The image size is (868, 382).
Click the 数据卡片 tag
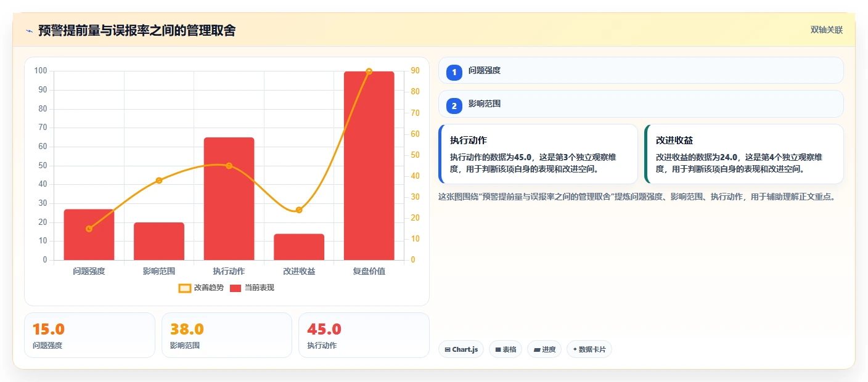pos(589,349)
